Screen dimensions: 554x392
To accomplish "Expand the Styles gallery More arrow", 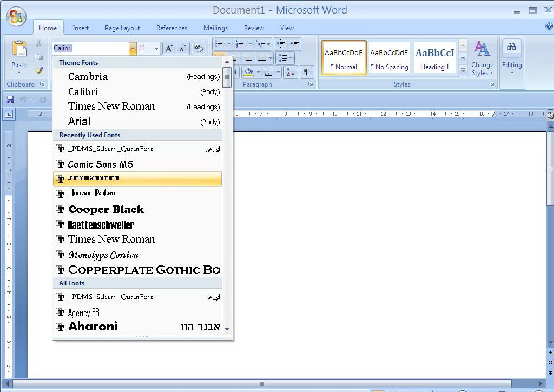I will [x=463, y=71].
